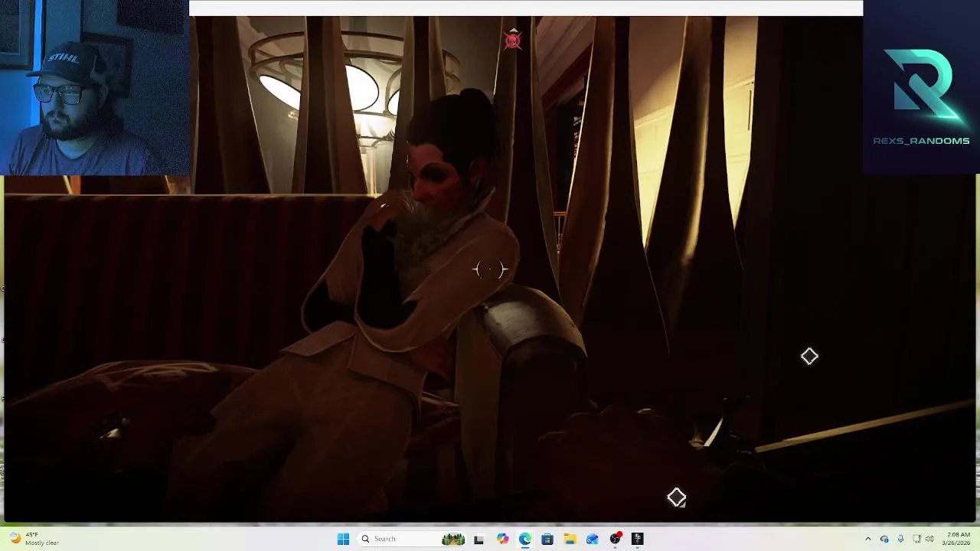Click the red skull target marker
This screenshot has height=551, width=980.
coord(513,40)
